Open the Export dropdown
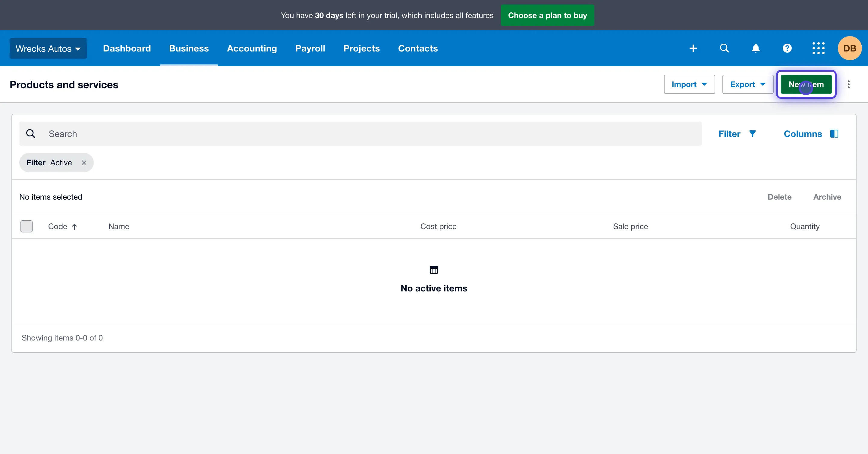This screenshot has height=454, width=868. pyautogui.click(x=748, y=84)
